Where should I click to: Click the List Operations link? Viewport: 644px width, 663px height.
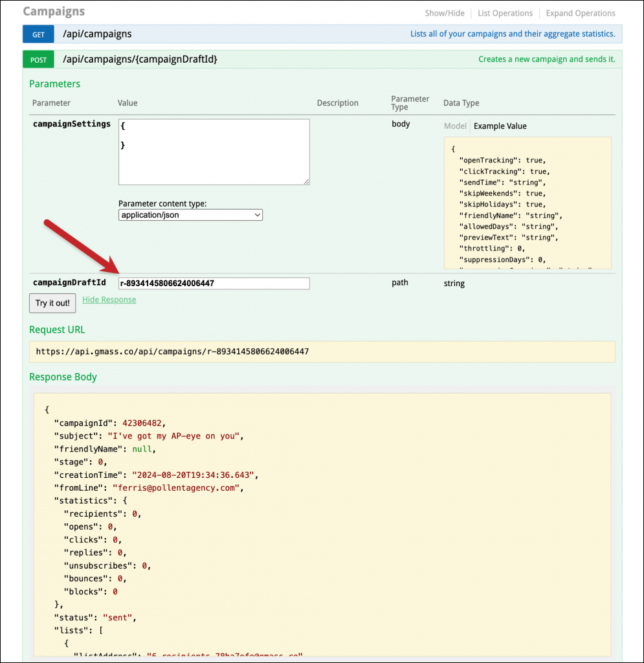505,13
